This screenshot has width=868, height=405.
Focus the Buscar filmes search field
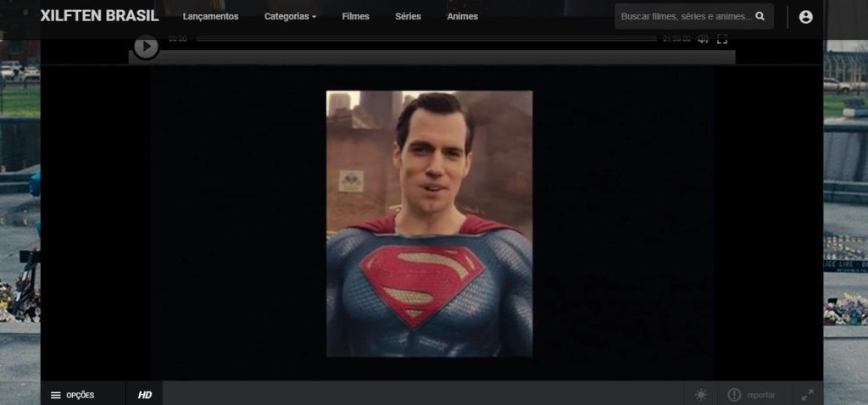pos(694,17)
